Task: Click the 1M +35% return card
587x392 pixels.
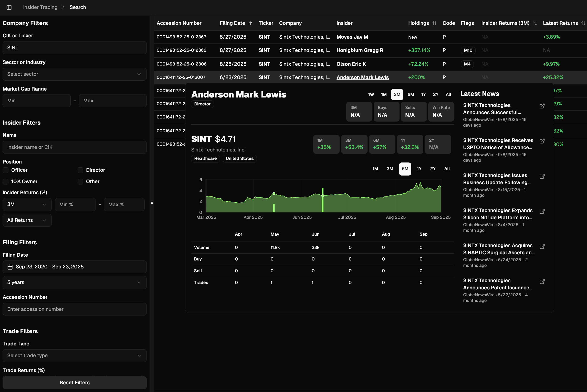Action: tap(326, 144)
